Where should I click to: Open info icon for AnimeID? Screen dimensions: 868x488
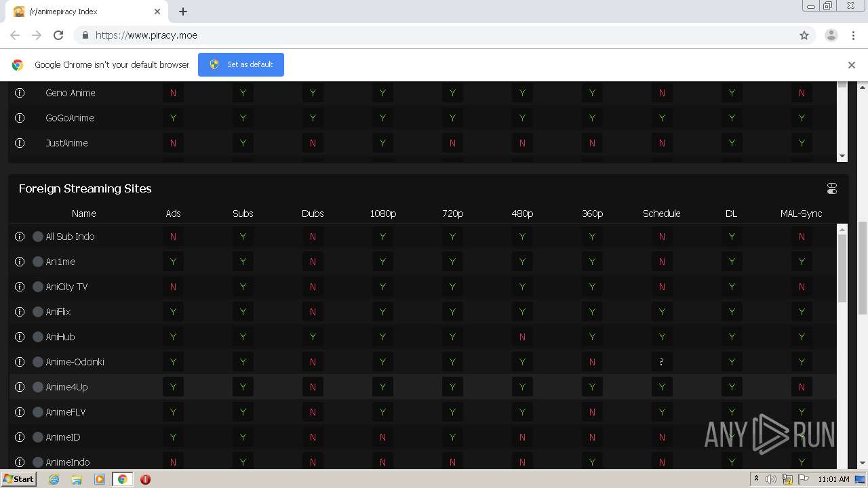[x=20, y=437]
